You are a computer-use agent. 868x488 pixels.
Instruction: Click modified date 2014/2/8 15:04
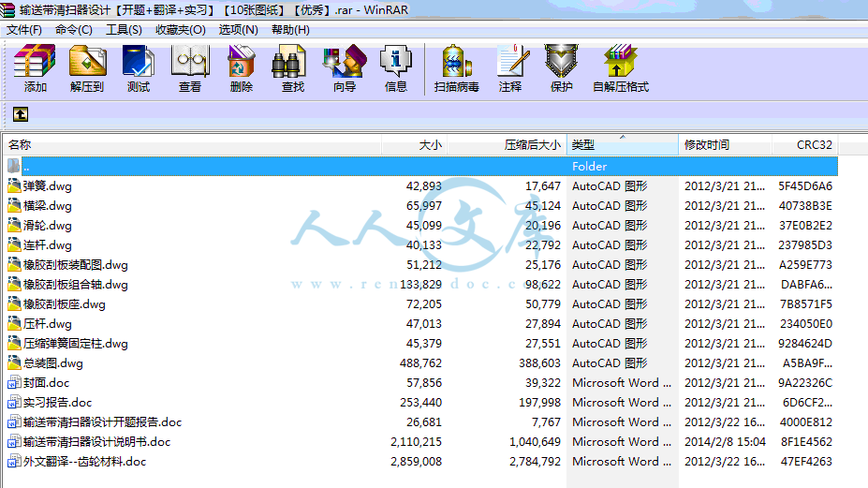coord(725,442)
